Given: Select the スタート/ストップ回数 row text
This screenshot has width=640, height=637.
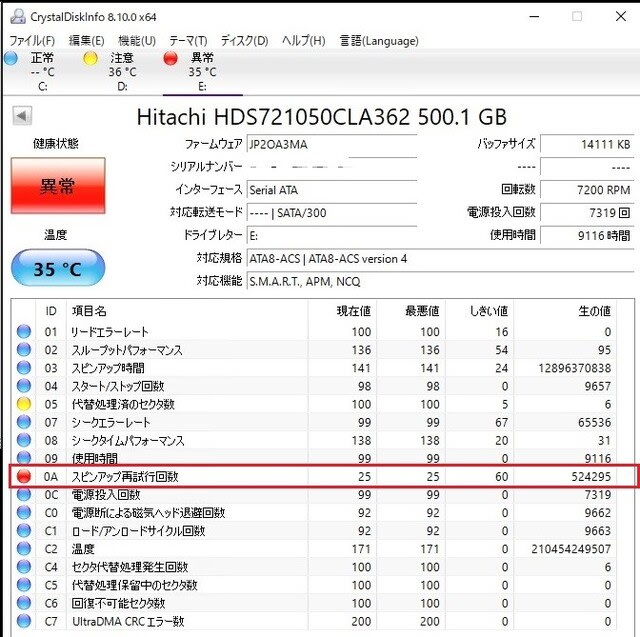Looking at the screenshot, I should click(118, 386).
